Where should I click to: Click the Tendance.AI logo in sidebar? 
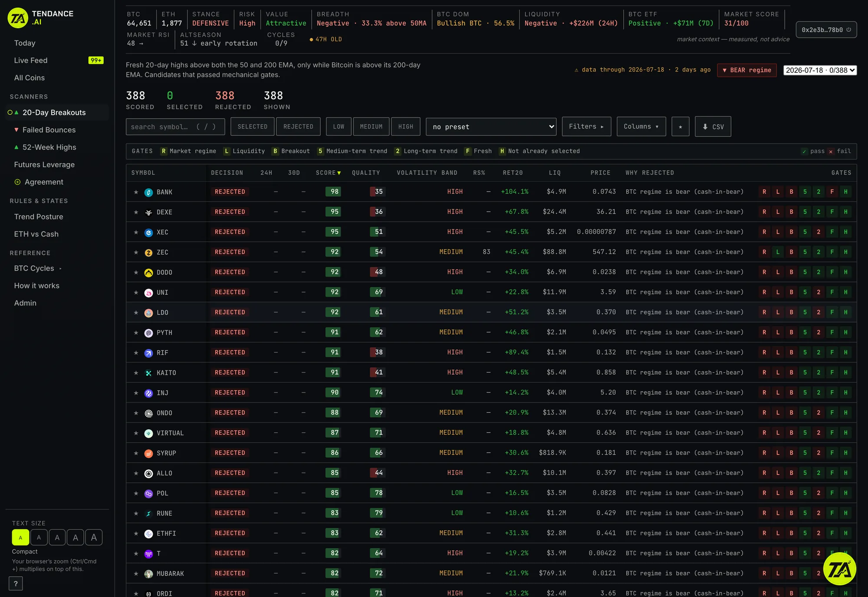point(41,18)
